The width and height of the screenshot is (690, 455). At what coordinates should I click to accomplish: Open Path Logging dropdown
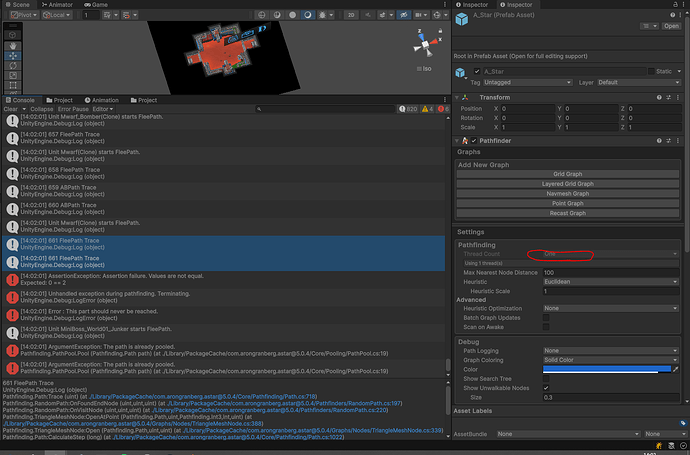point(611,351)
